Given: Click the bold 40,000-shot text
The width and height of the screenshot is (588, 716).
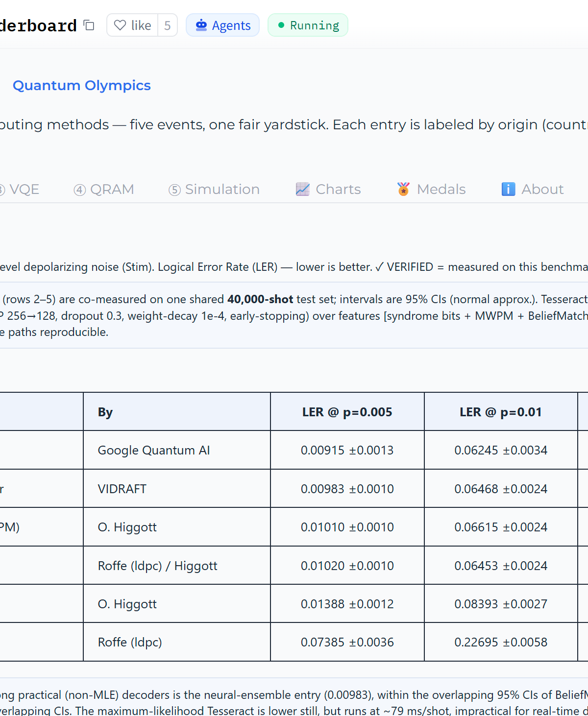Looking at the screenshot, I should tap(260, 299).
